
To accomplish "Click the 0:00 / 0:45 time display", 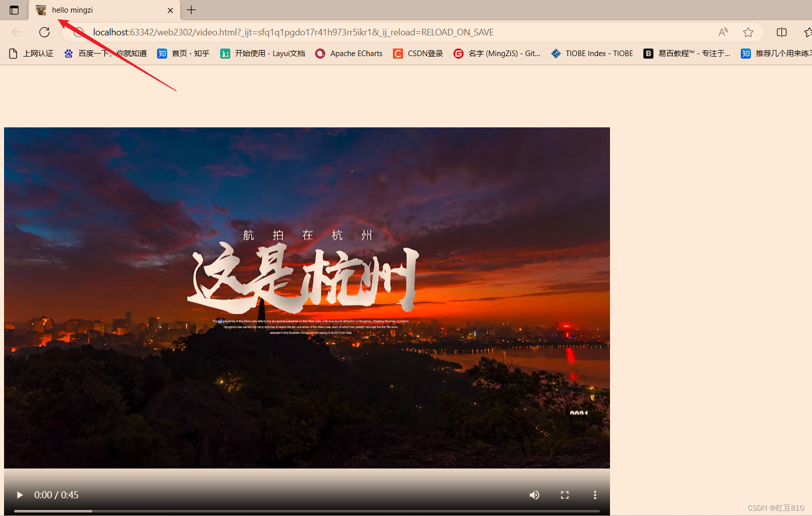I will pyautogui.click(x=57, y=495).
